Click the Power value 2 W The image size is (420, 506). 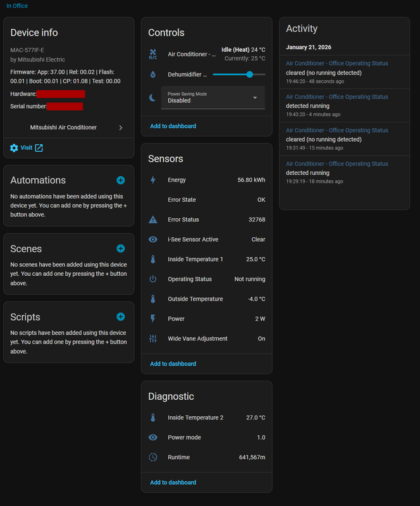[260, 319]
